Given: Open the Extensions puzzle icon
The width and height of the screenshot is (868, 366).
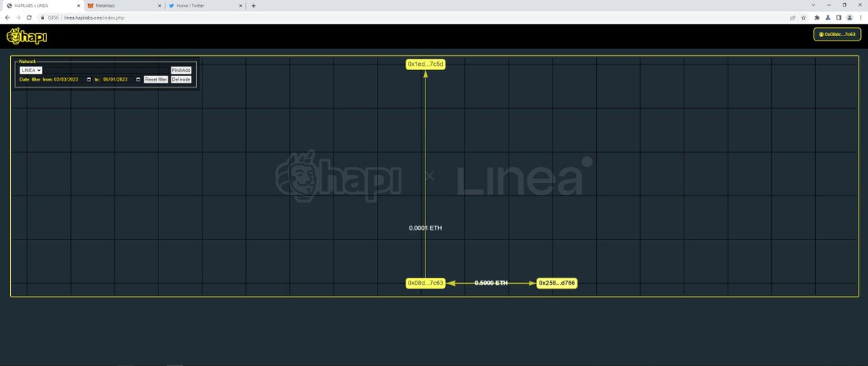Looking at the screenshot, I should click(817, 17).
